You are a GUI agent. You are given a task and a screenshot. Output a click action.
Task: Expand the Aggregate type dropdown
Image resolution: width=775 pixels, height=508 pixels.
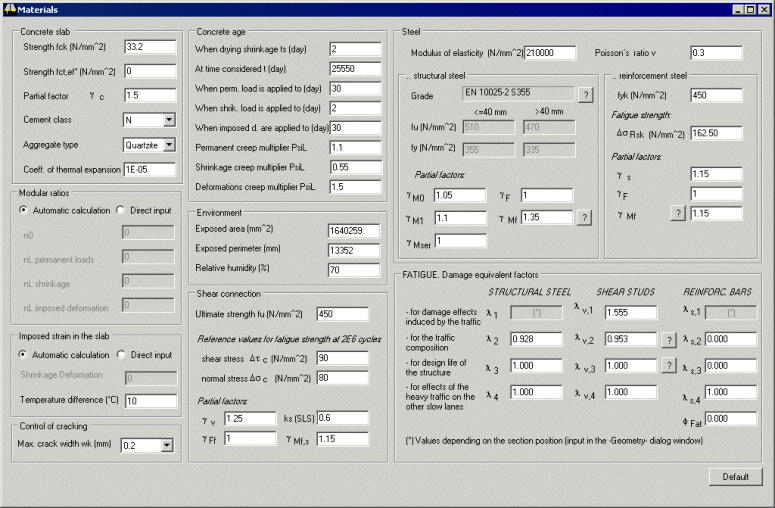168,145
